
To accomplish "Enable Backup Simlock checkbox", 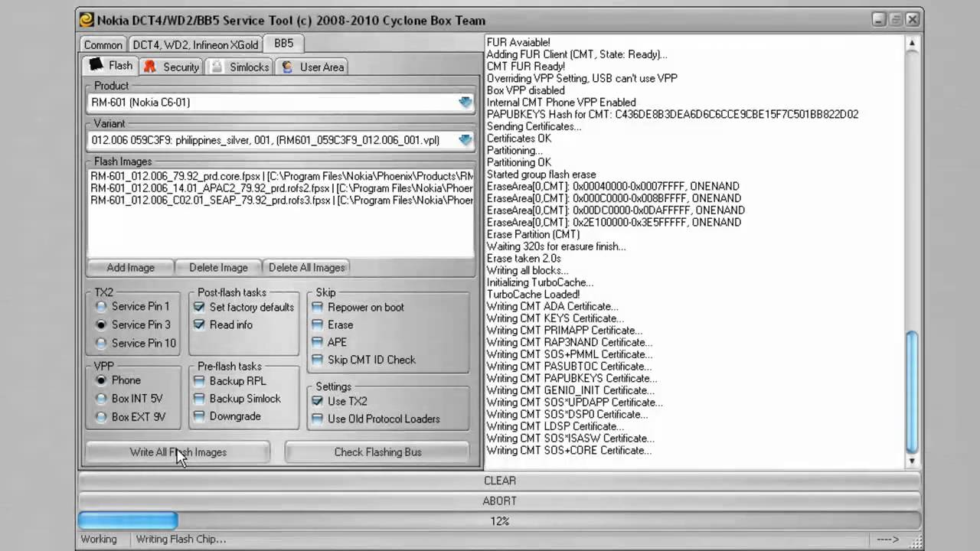I will coord(199,398).
